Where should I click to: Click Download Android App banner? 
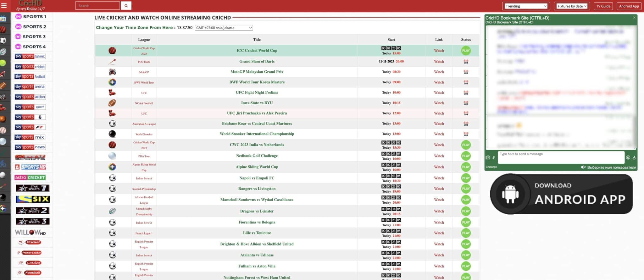click(x=561, y=194)
